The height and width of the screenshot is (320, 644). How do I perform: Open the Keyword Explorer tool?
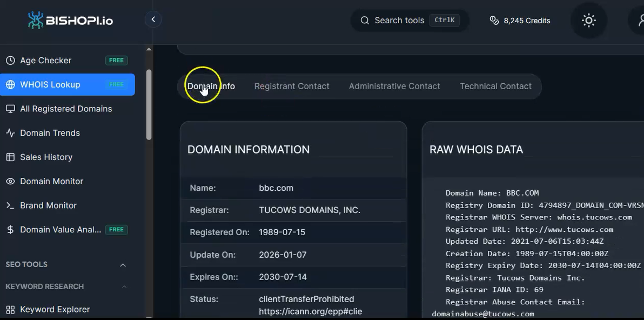point(55,309)
